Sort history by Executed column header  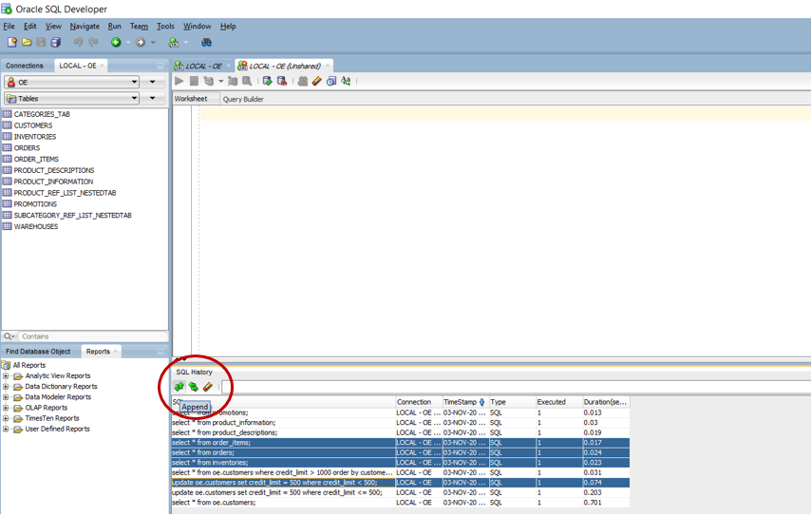coord(558,402)
